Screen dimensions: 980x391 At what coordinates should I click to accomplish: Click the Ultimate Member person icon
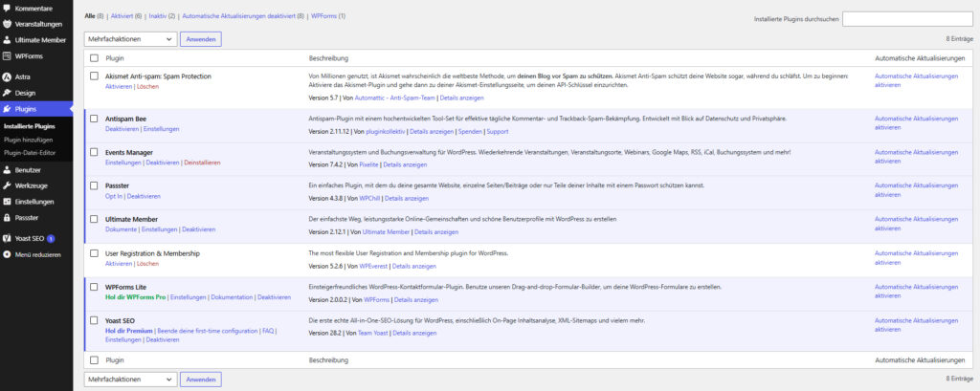coord(7,40)
